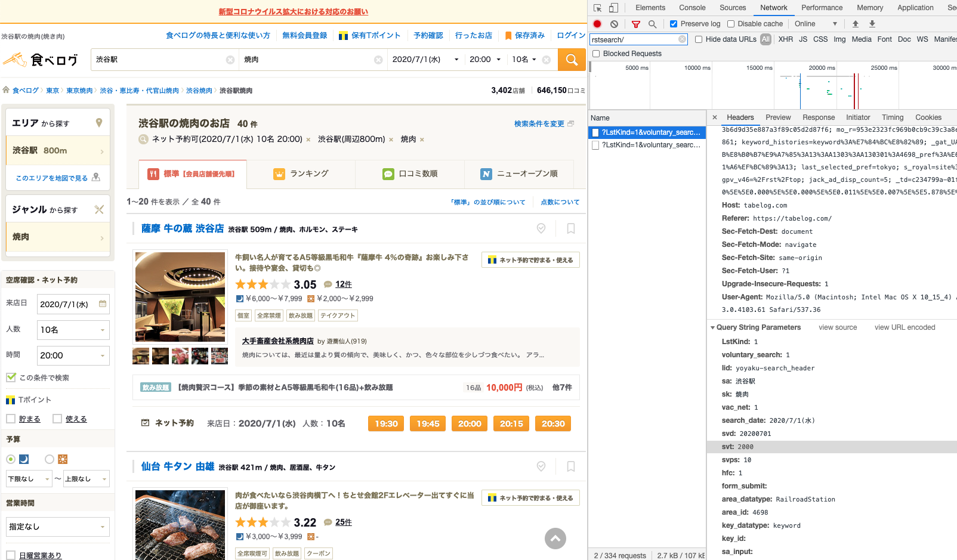This screenshot has width=957, height=560.
Task: Activate DevTools inspect element picker
Action: pos(597,8)
